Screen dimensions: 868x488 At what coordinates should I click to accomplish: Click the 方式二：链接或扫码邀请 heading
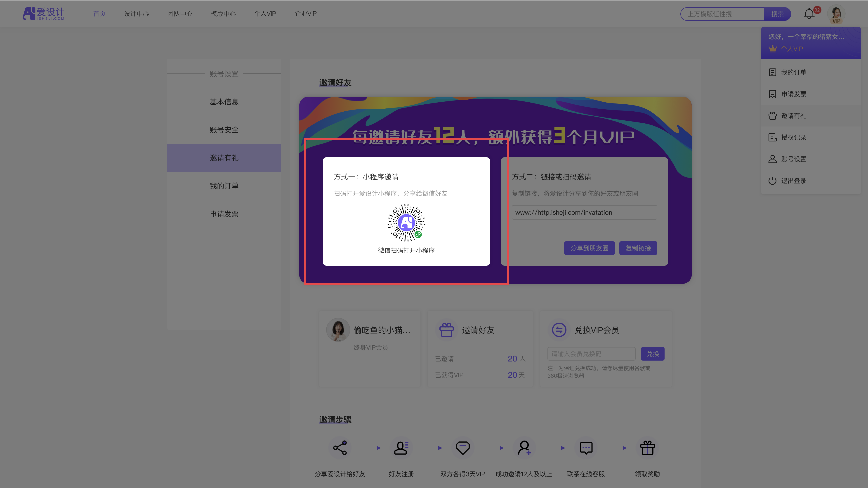[551, 177]
